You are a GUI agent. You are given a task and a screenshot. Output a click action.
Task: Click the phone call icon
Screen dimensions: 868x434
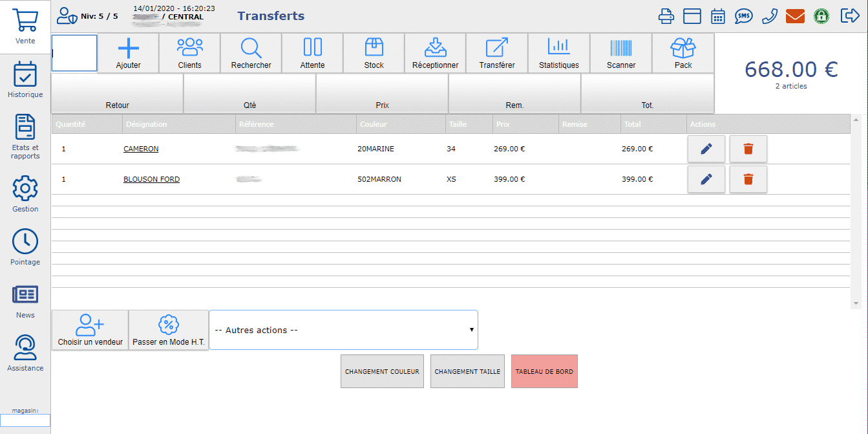click(769, 16)
